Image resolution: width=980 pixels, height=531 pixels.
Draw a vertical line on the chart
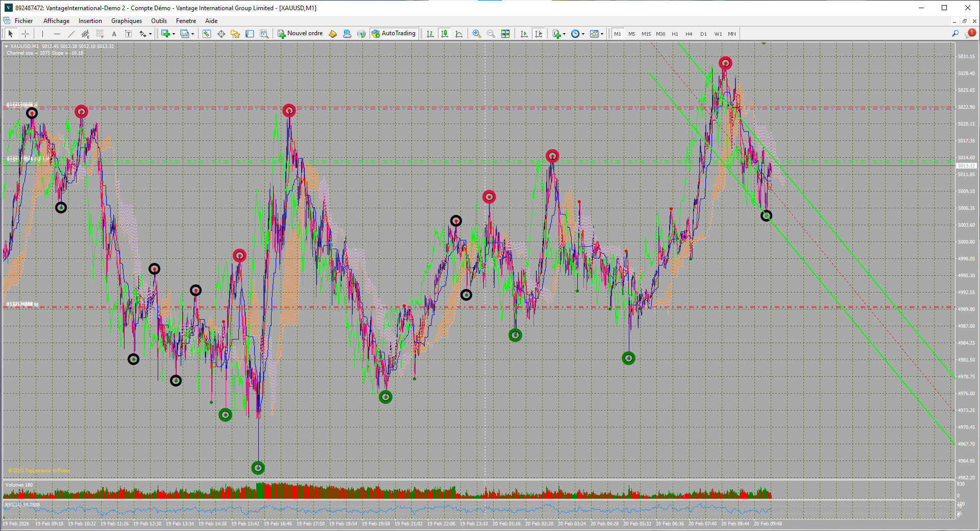click(x=42, y=34)
